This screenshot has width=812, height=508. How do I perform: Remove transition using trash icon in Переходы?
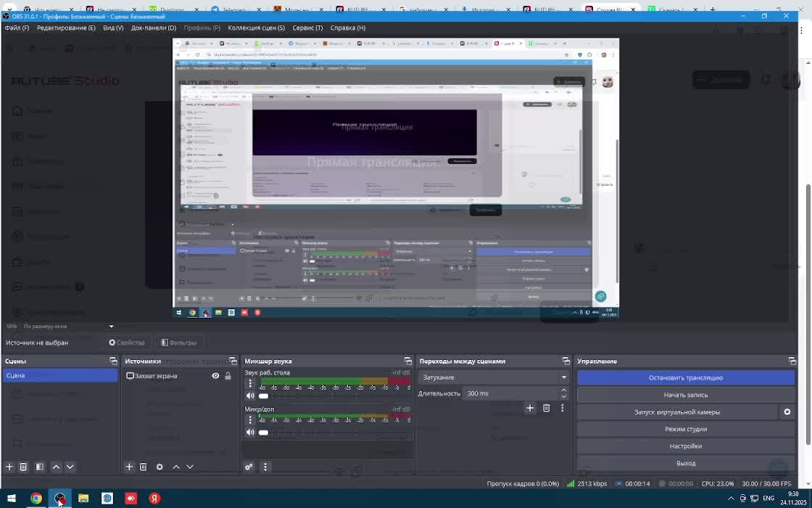547,409
